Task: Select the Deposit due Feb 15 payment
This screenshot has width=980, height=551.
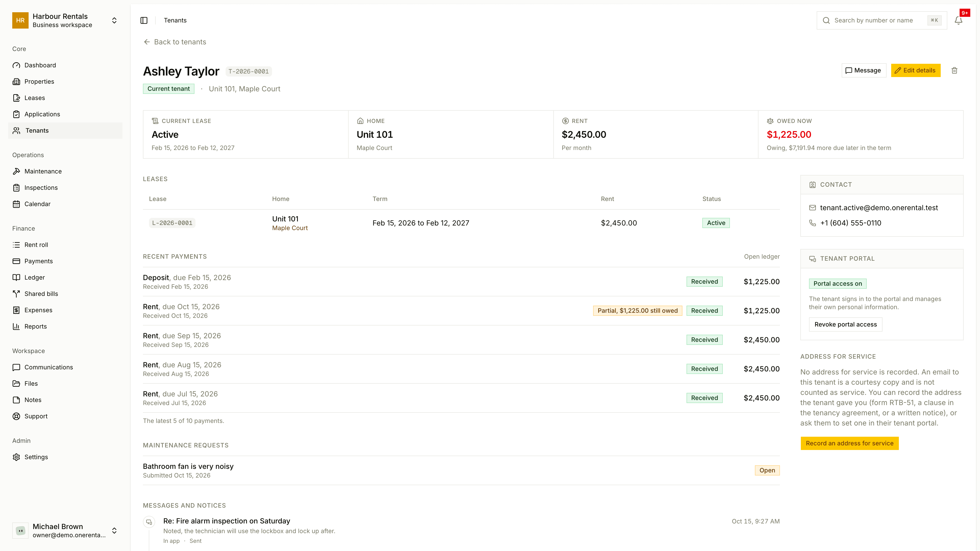Action: click(461, 282)
